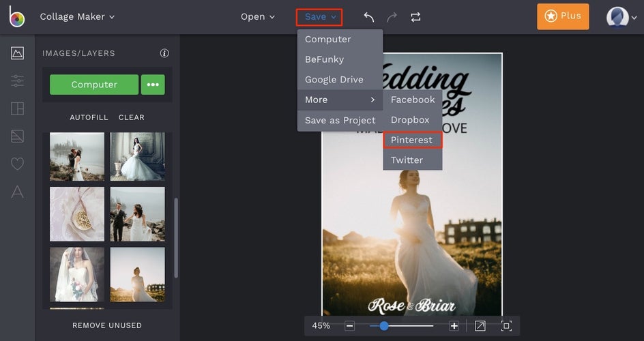Select the ring on fabric thumbnail
This screenshot has height=341, width=644.
pyautogui.click(x=77, y=214)
